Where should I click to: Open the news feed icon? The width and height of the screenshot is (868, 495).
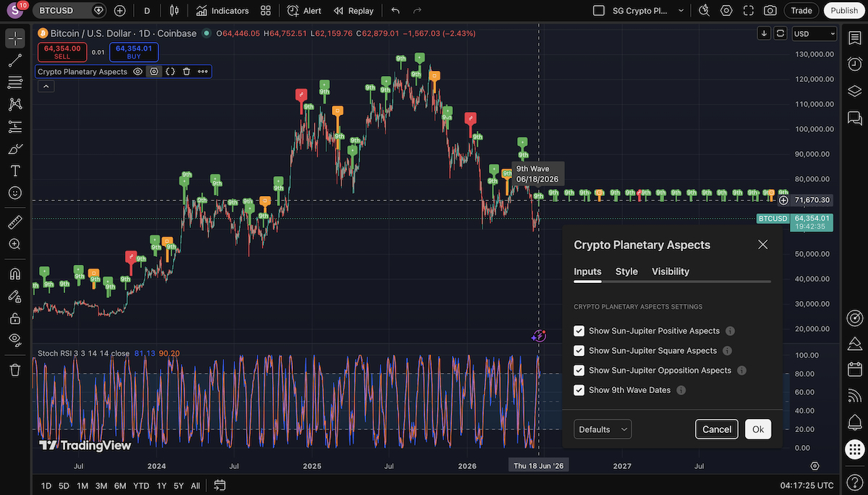click(854, 396)
